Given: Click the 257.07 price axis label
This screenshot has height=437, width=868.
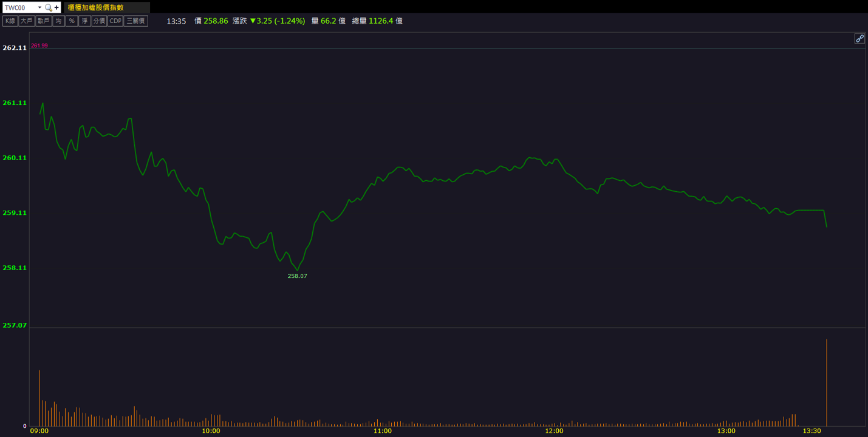Looking at the screenshot, I should (15, 325).
